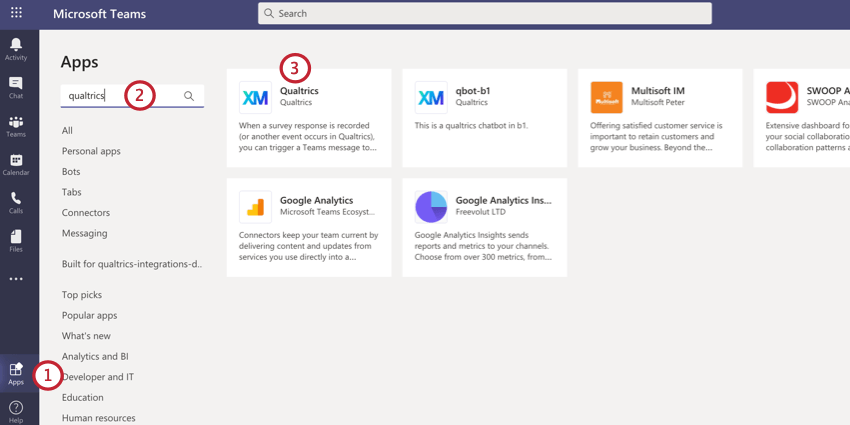Viewport: 850px width, 425px height.
Task: Select the Messaging category
Action: pyautogui.click(x=85, y=234)
